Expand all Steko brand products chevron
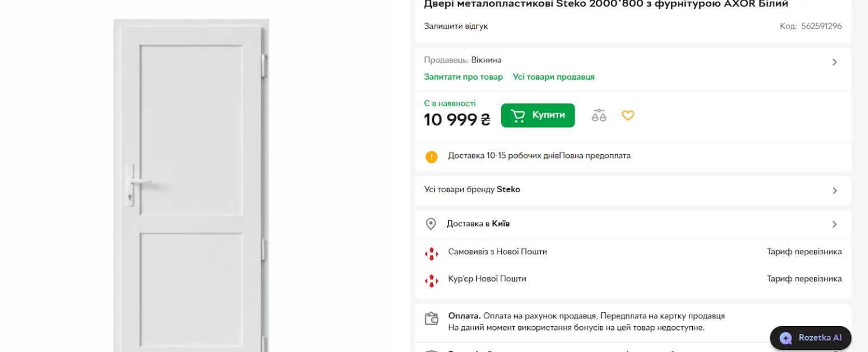 tap(834, 190)
